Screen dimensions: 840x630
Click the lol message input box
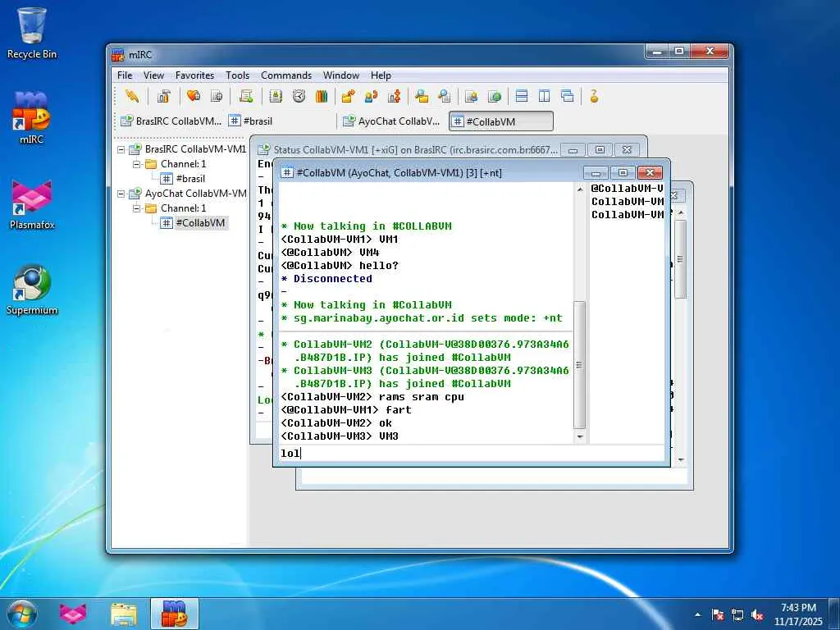472,453
